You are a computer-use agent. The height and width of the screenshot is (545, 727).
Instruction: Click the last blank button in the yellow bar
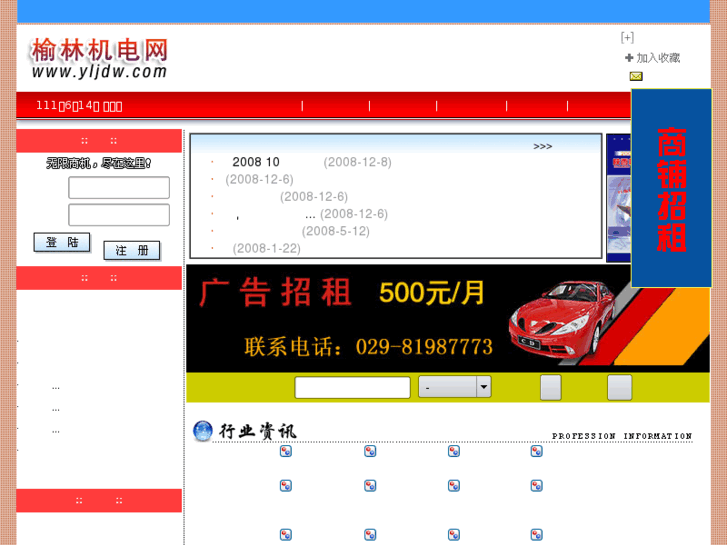pos(619,387)
